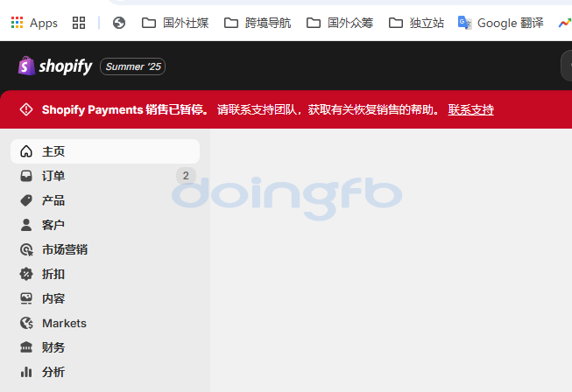This screenshot has width=572, height=392.
Task: Go to 主页 in the sidebar
Action: pyautogui.click(x=105, y=151)
